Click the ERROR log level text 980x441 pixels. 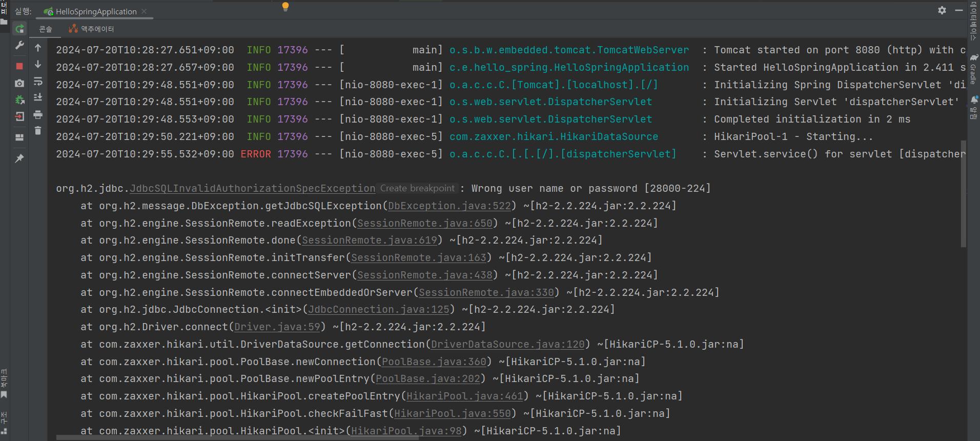coord(256,154)
